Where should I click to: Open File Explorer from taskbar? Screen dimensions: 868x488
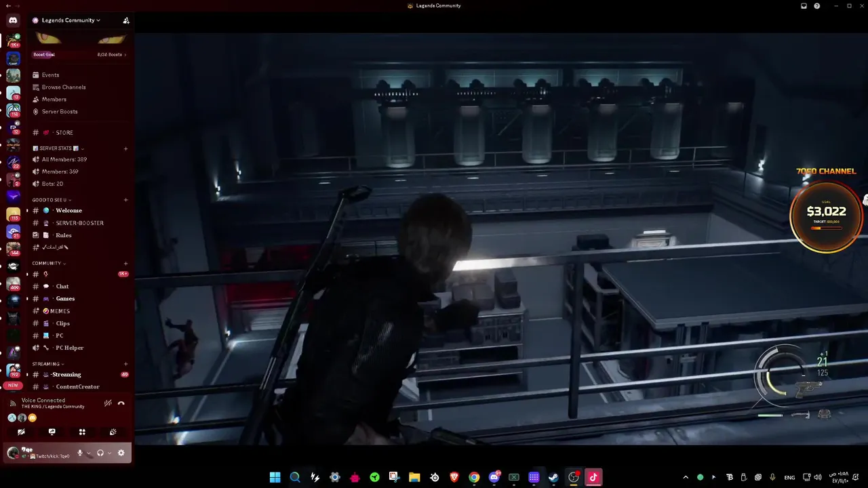tap(414, 477)
